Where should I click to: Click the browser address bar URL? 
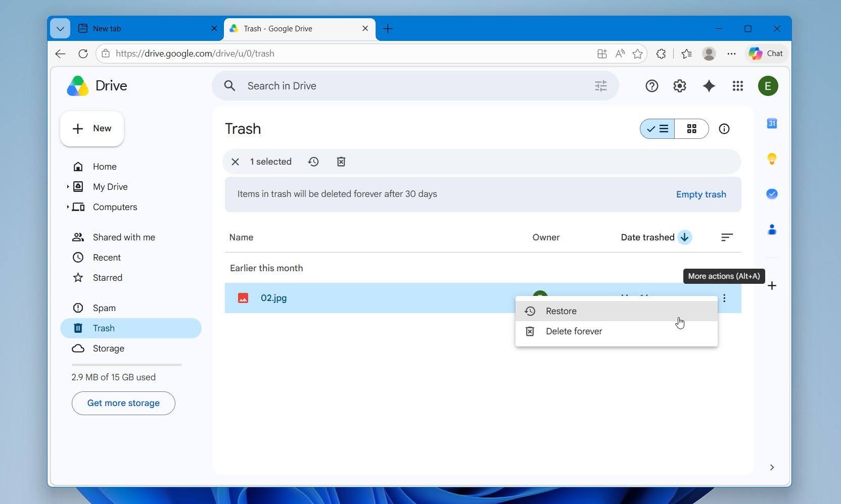(195, 54)
